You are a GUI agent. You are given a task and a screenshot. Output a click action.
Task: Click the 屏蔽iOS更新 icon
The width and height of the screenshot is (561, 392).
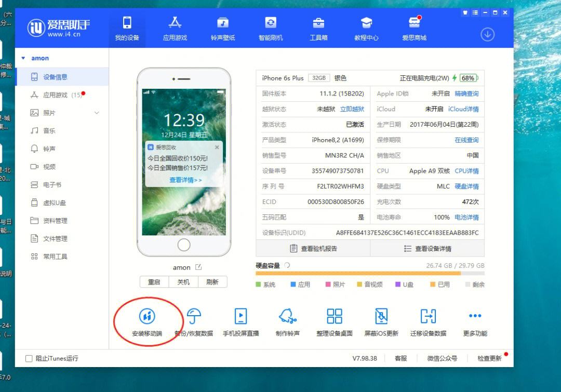click(x=381, y=316)
